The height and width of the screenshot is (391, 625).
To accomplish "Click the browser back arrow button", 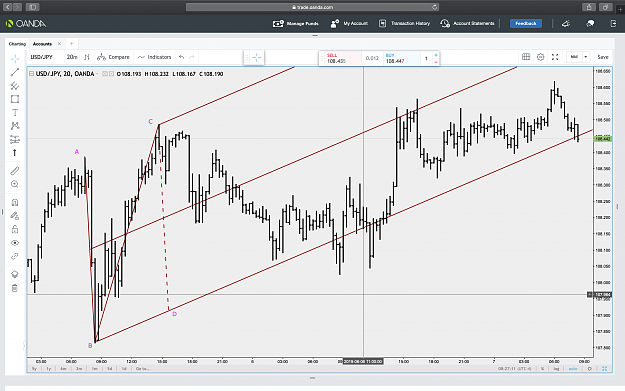I will [8, 7].
